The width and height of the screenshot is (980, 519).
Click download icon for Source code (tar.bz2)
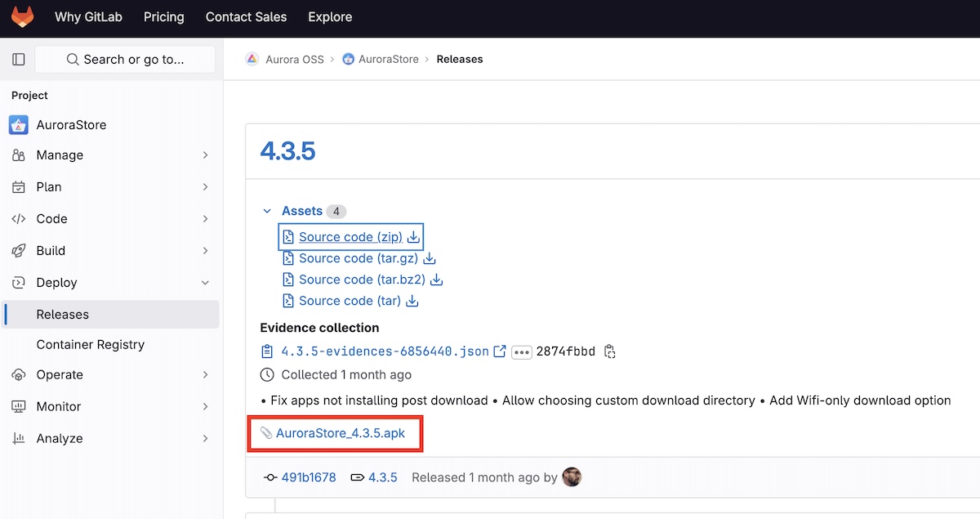[x=436, y=280]
